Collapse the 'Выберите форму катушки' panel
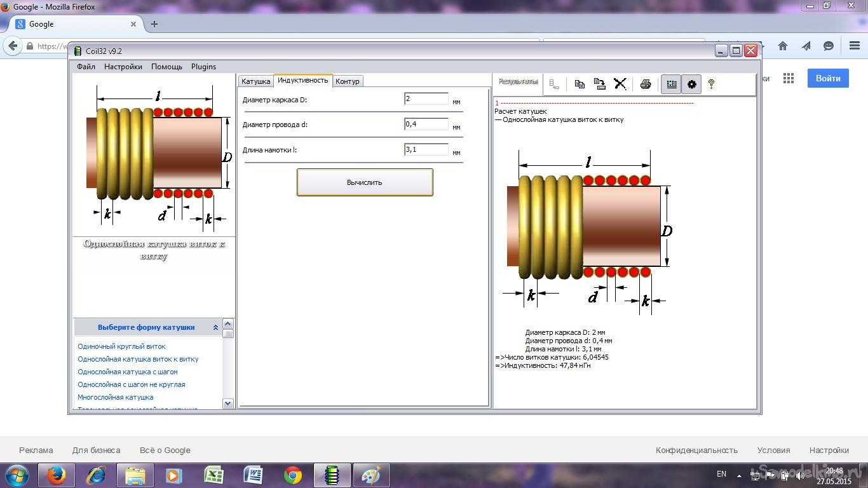Image resolution: width=868 pixels, height=488 pixels. [215, 328]
